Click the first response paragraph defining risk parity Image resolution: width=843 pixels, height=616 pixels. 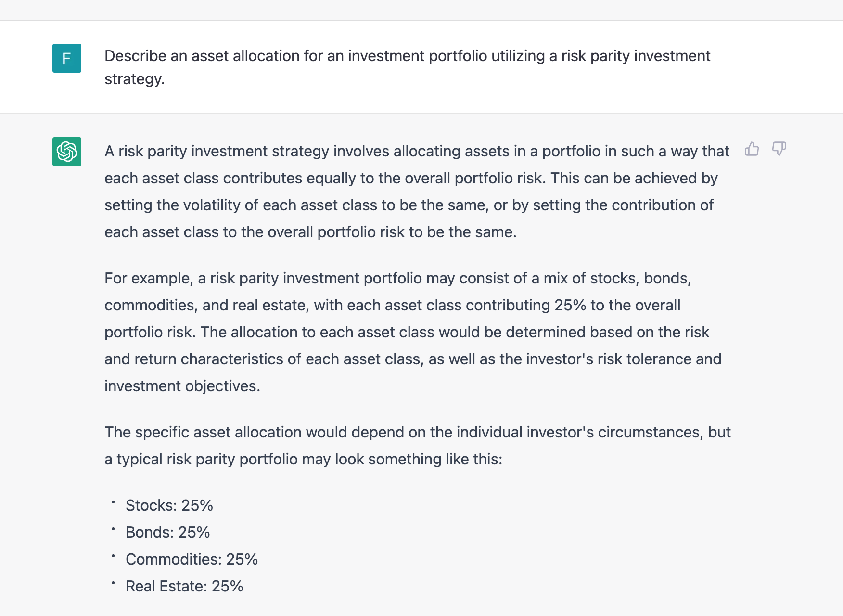click(x=417, y=192)
